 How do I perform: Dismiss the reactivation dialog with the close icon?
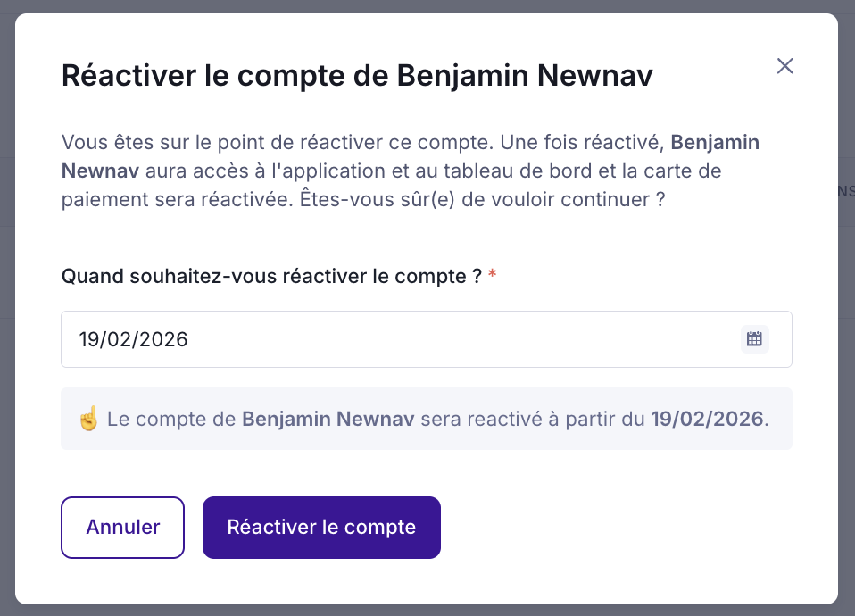(x=784, y=66)
